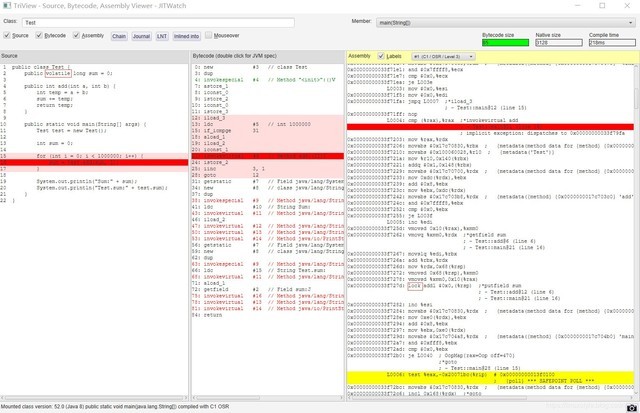Toggle Labels checkbox in Assembly header
The width and height of the screenshot is (640, 413).
pyautogui.click(x=382, y=56)
